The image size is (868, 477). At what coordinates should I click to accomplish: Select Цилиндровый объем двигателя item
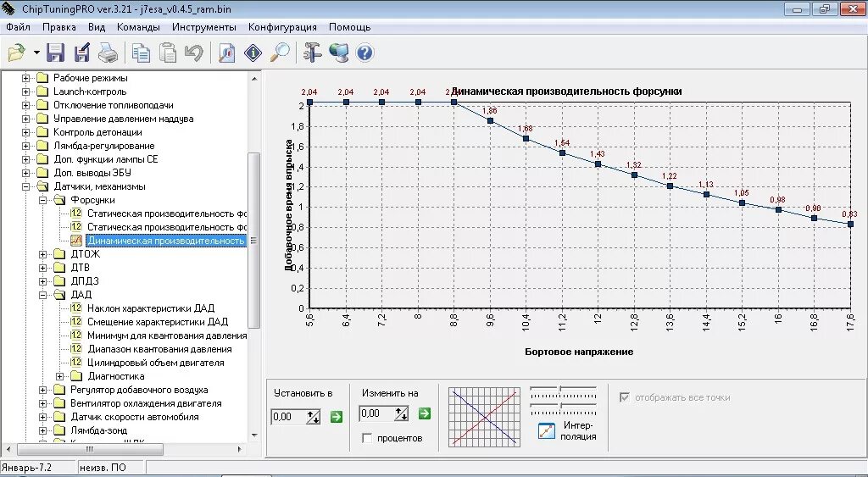click(x=156, y=363)
